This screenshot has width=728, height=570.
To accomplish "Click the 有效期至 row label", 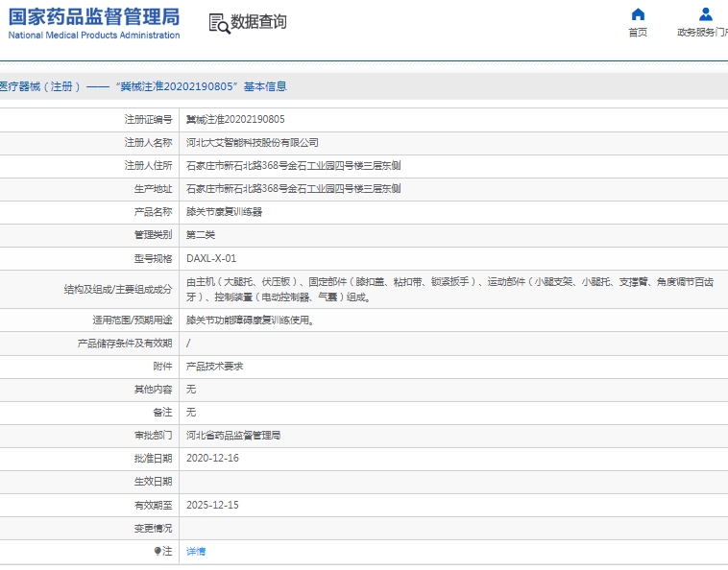I will [x=154, y=505].
